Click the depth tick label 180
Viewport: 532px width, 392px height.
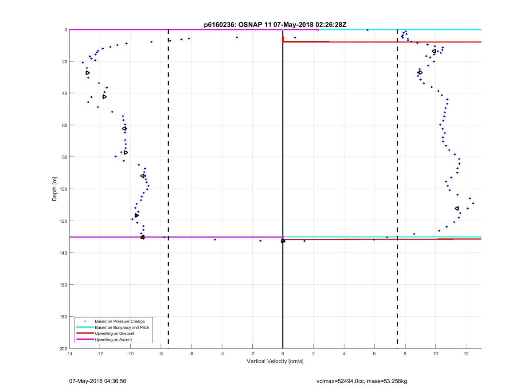click(x=63, y=317)
